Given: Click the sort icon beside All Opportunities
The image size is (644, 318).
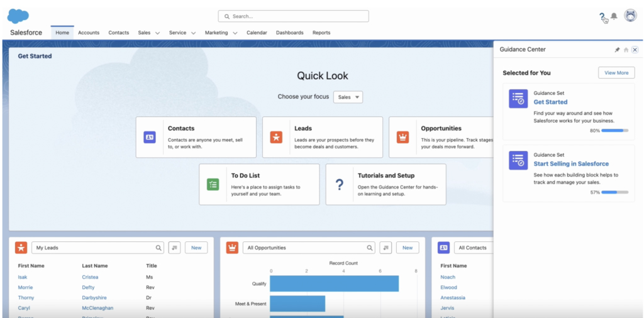Looking at the screenshot, I should click(x=386, y=248).
